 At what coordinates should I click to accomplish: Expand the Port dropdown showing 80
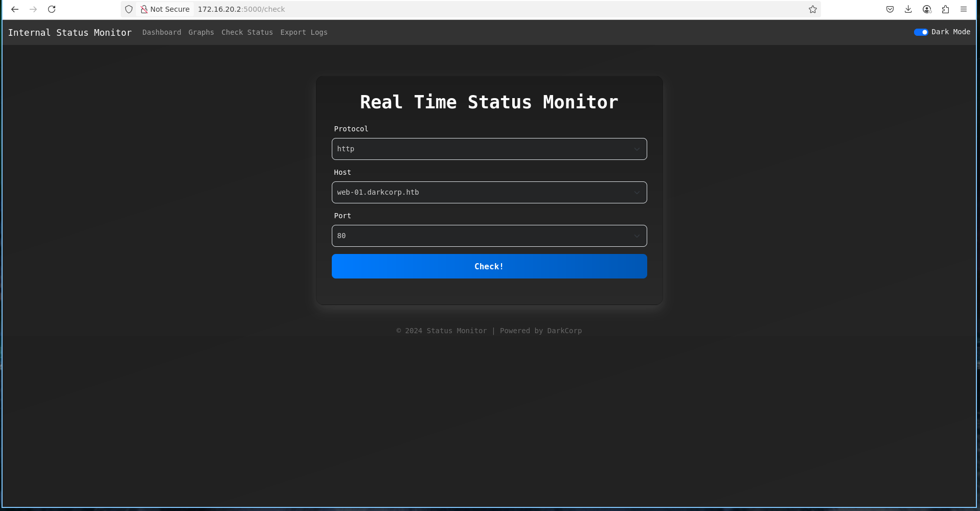click(489, 236)
